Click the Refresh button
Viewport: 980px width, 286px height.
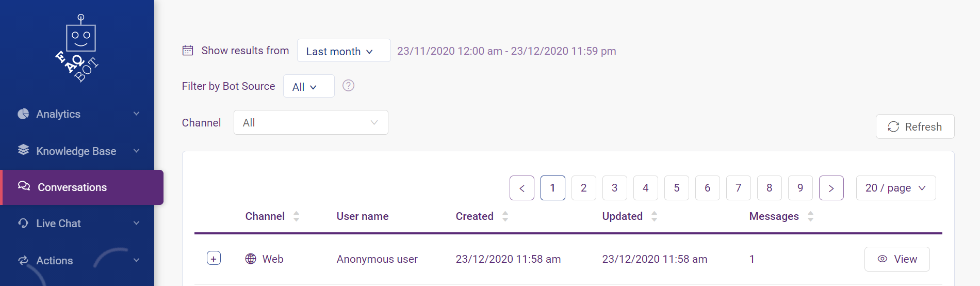point(915,126)
